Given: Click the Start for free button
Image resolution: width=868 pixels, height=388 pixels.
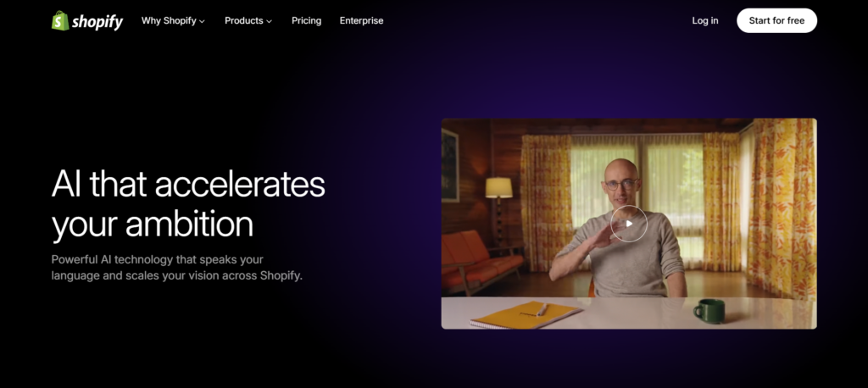Looking at the screenshot, I should pos(776,20).
